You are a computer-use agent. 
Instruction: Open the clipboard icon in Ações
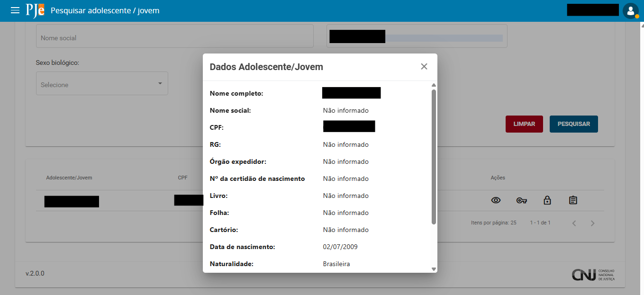(573, 200)
